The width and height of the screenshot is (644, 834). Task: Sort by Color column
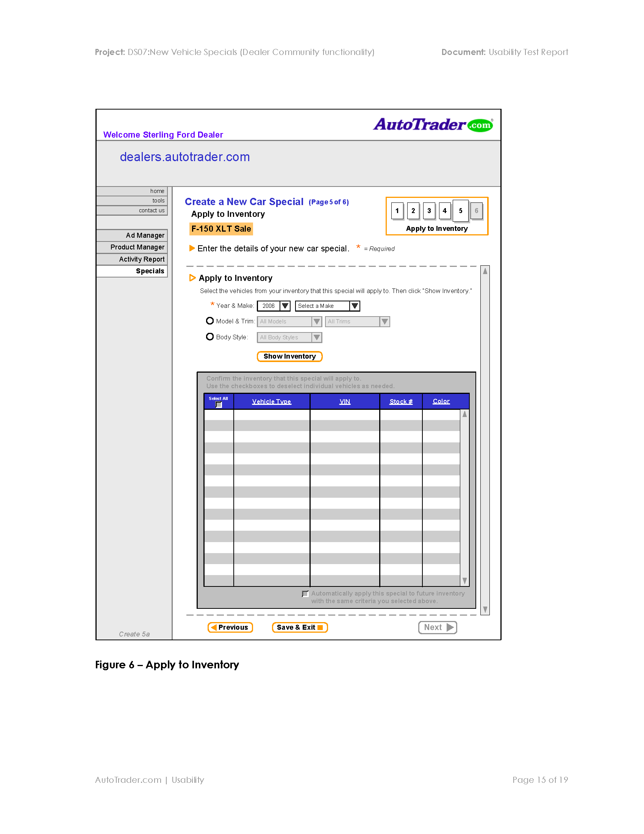tap(441, 401)
